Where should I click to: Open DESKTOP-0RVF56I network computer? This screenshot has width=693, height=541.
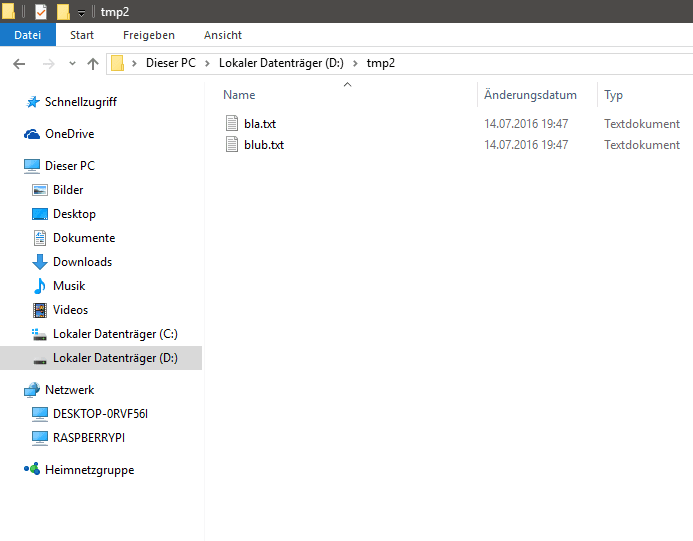(100, 414)
